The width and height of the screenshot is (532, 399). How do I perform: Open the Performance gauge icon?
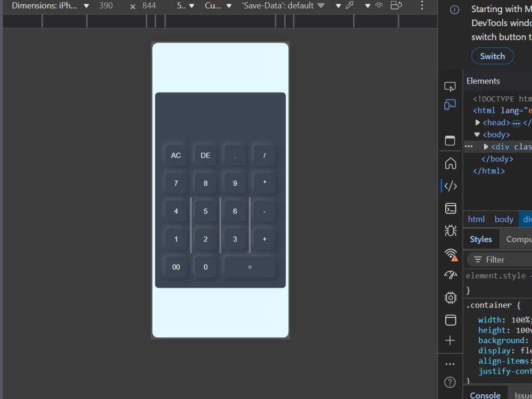point(450,275)
